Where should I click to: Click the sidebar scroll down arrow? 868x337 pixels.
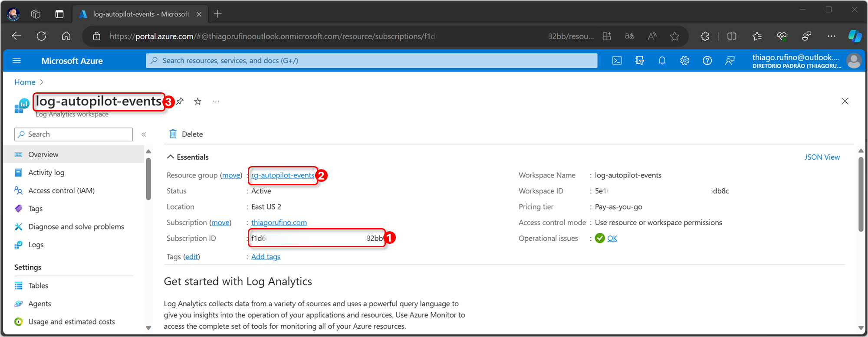tap(148, 328)
